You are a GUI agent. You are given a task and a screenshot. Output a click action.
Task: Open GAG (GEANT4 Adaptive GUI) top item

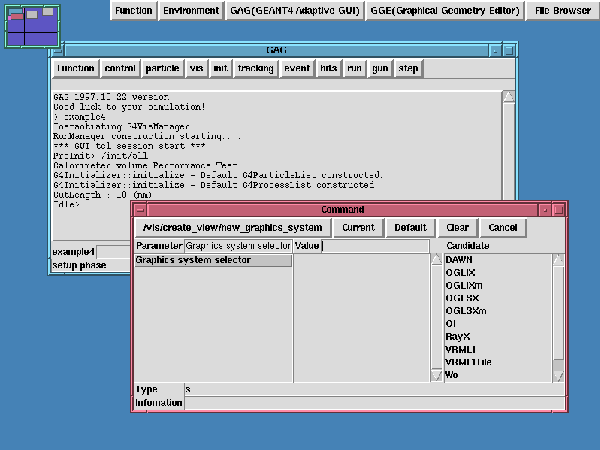295,10
